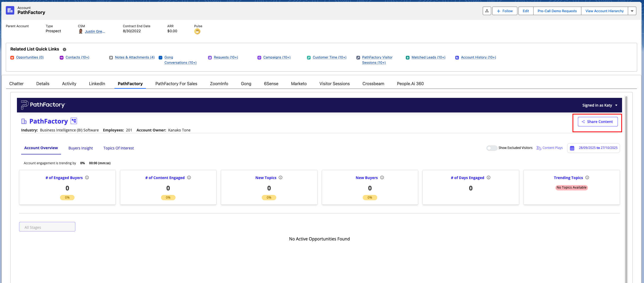Expand more account actions dropdown arrow
Image resolution: width=644 pixels, height=283 pixels.
pos(632,11)
